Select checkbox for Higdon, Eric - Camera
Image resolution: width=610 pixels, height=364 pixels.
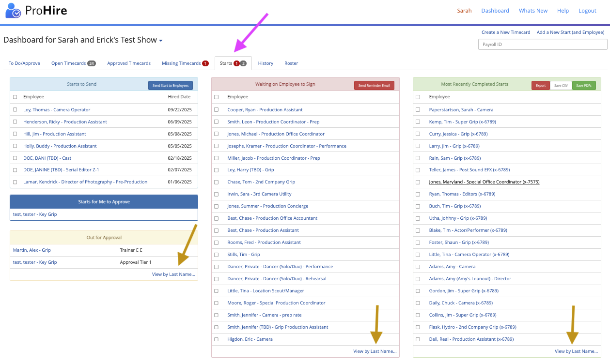217,339
